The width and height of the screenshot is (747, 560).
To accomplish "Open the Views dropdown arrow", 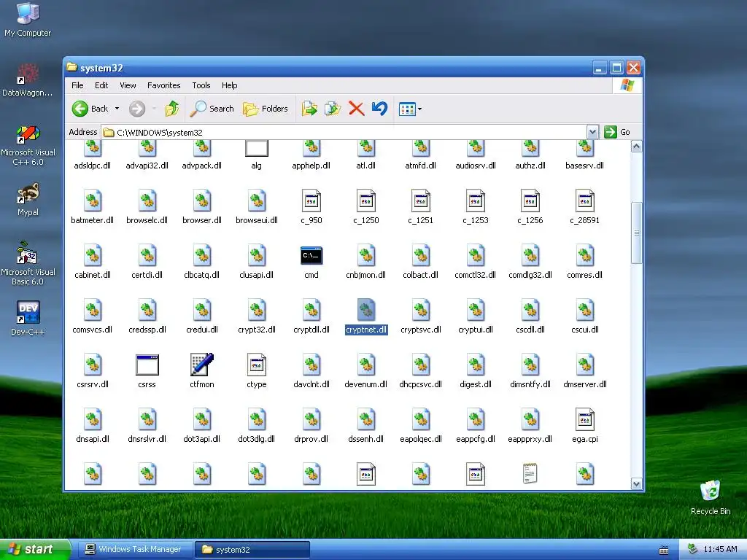I will (x=419, y=109).
